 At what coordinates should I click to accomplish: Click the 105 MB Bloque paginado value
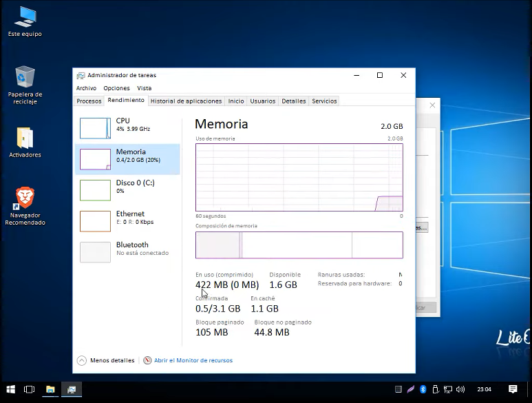212,332
